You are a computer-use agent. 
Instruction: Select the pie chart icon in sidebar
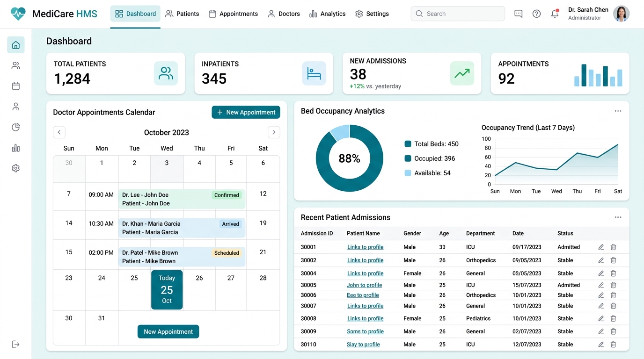click(16, 127)
